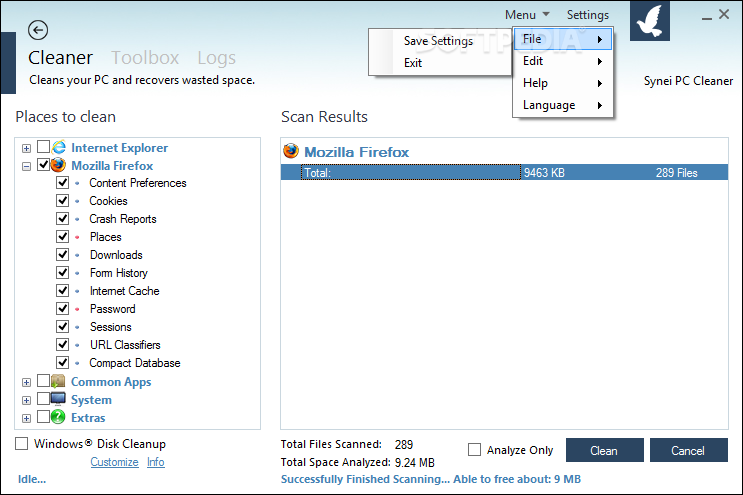Screen dimensions: 743x495
Task: Uncheck the Places checkbox
Action: 63,236
